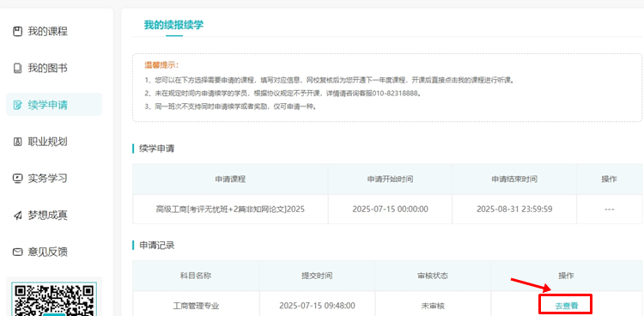The width and height of the screenshot is (644, 316).
Task: Click 去查看 link for 工商管理专业
Action: click(567, 306)
